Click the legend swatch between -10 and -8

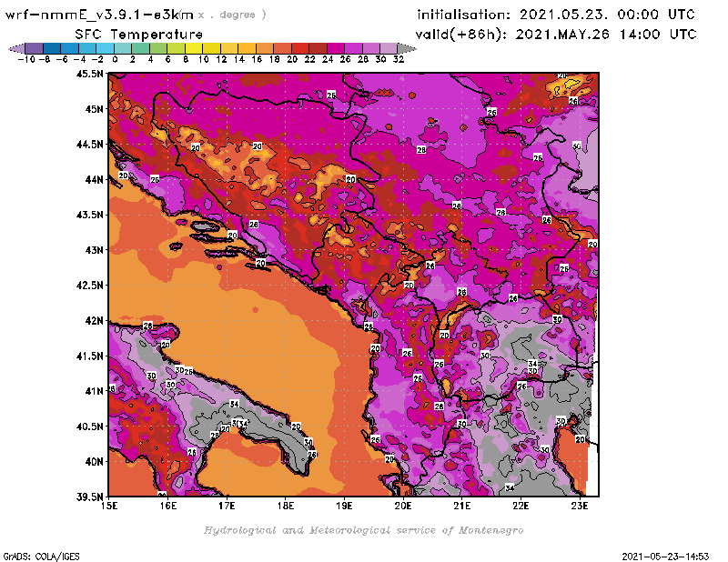pyautogui.click(x=35, y=48)
